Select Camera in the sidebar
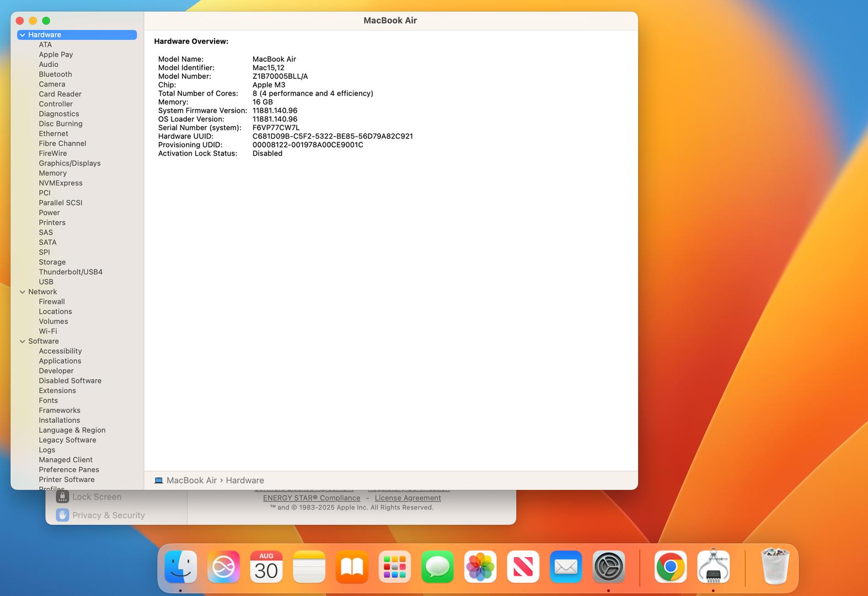Viewport: 868px width, 596px height. coord(52,84)
